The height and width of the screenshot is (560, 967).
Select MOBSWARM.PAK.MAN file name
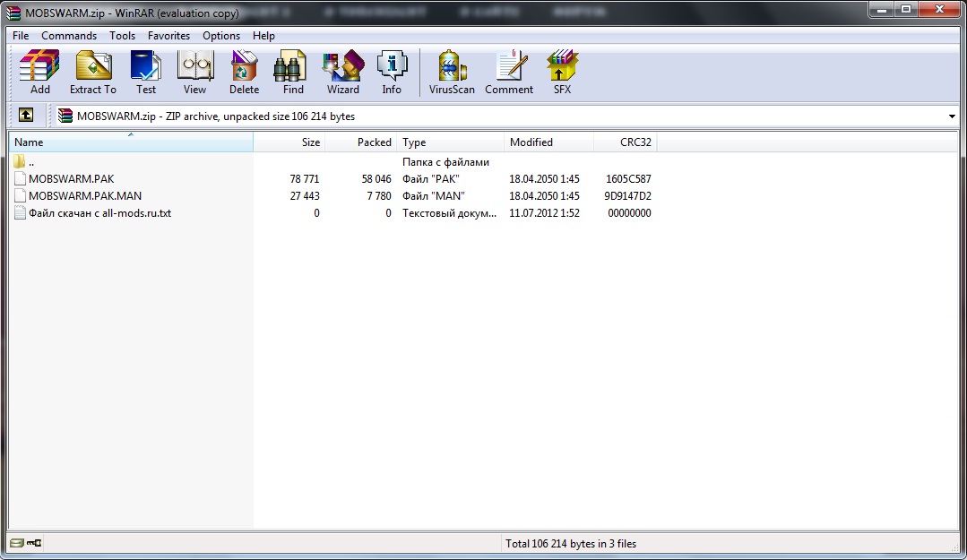pyautogui.click(x=85, y=196)
